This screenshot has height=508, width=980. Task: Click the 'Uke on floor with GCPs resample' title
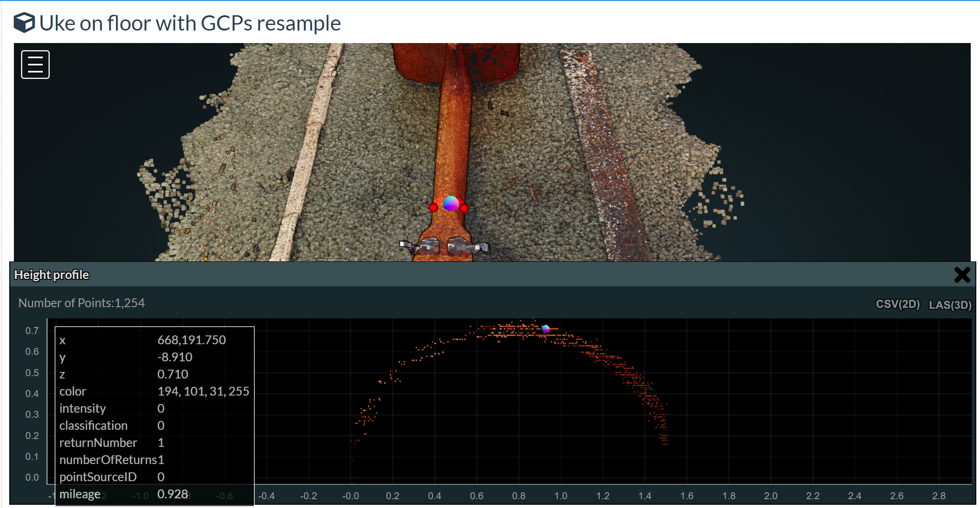190,23
